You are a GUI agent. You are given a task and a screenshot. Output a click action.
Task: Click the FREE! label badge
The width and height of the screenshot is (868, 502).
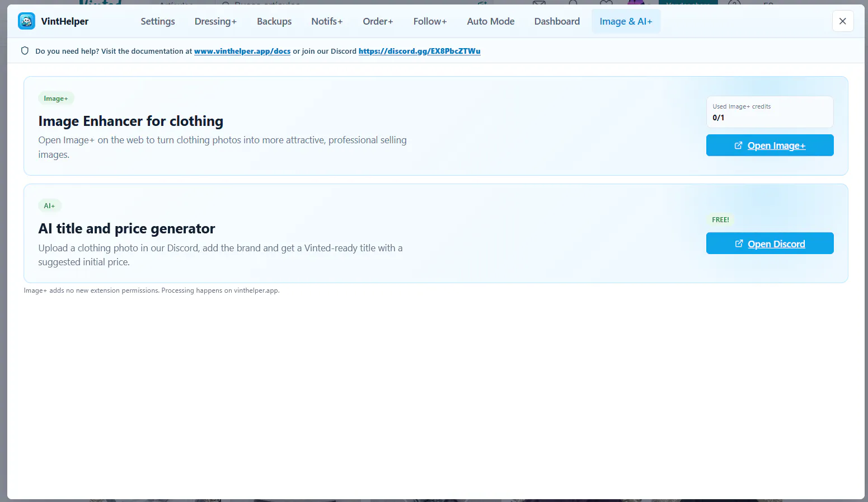720,220
